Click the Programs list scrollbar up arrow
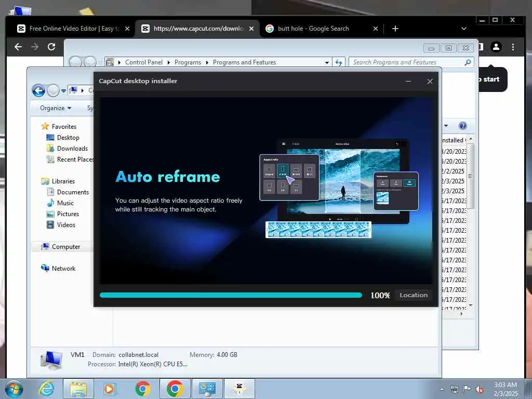 tap(470, 139)
